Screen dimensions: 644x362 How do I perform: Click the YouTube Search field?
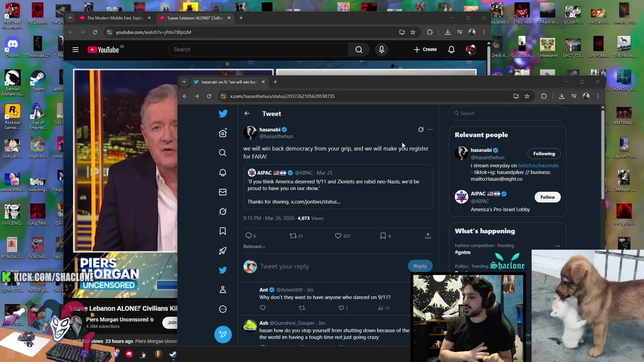pos(259,49)
